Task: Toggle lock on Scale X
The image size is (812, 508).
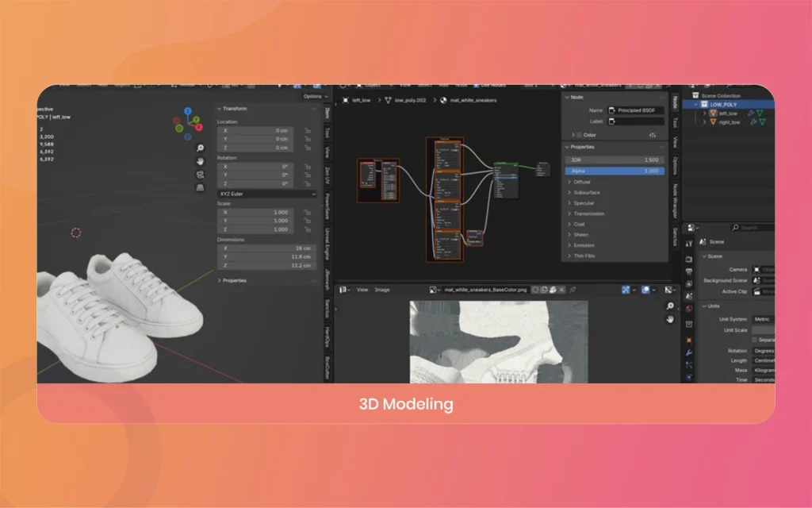Action: tap(307, 212)
